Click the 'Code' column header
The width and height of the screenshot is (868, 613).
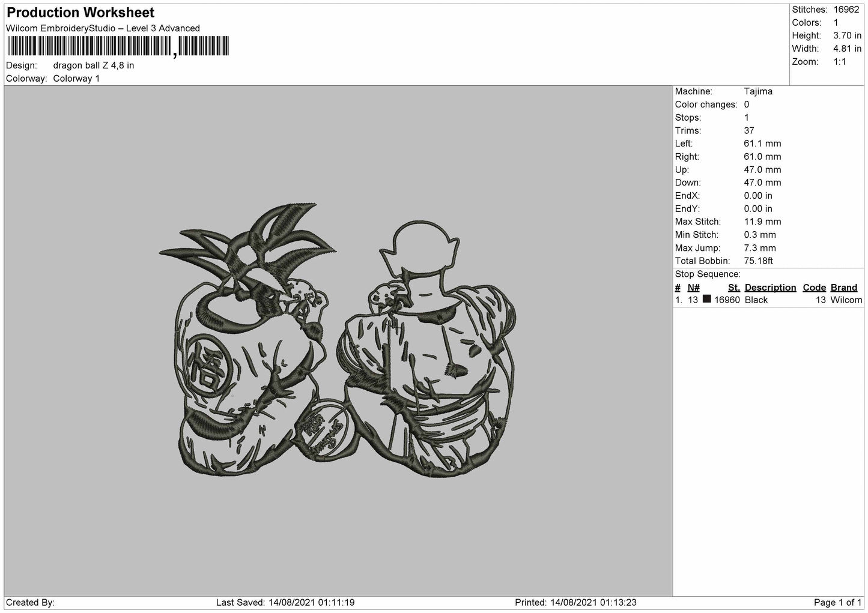click(815, 288)
